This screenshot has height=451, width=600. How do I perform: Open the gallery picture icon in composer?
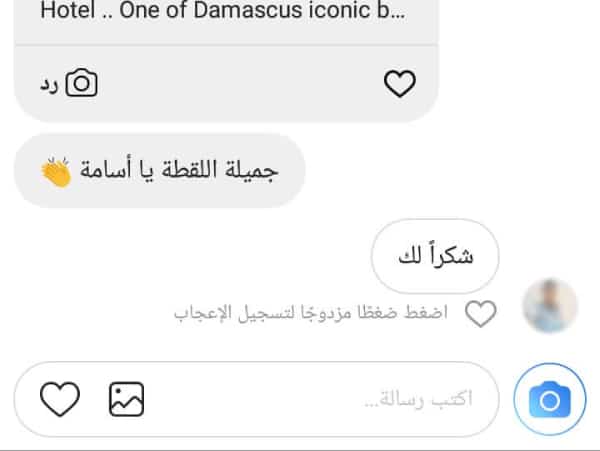[x=127, y=399]
